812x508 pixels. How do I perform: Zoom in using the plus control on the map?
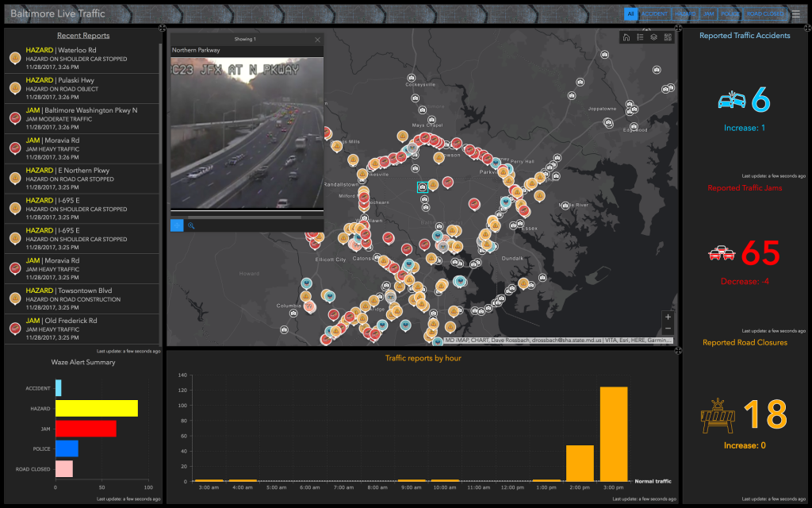pyautogui.click(x=668, y=317)
